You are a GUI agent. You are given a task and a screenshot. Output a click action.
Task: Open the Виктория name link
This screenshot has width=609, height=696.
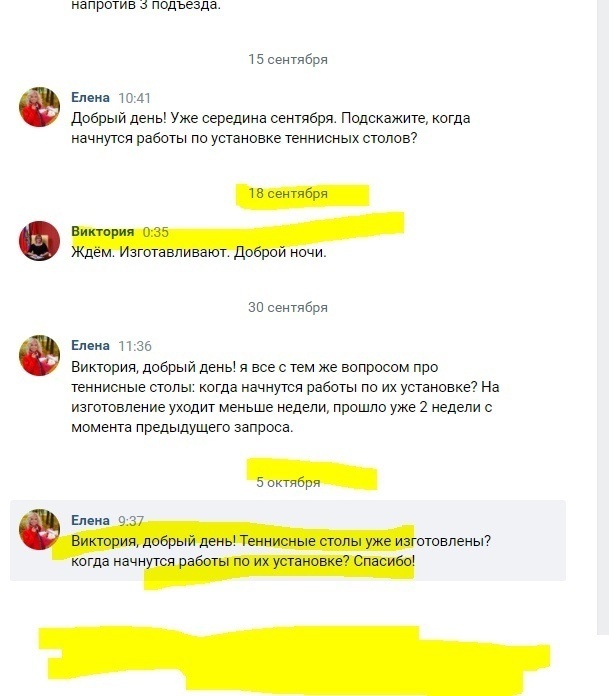(103, 232)
